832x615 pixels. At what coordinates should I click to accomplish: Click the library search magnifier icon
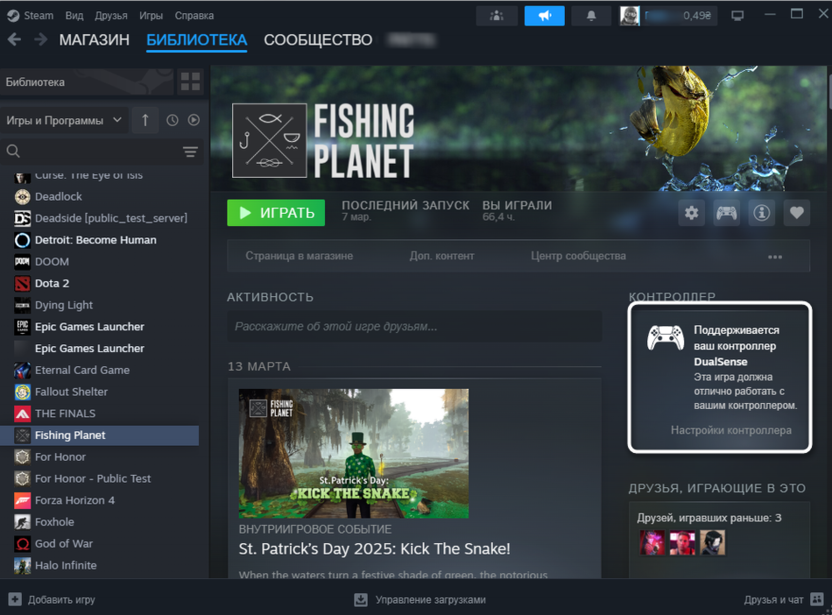(13, 151)
